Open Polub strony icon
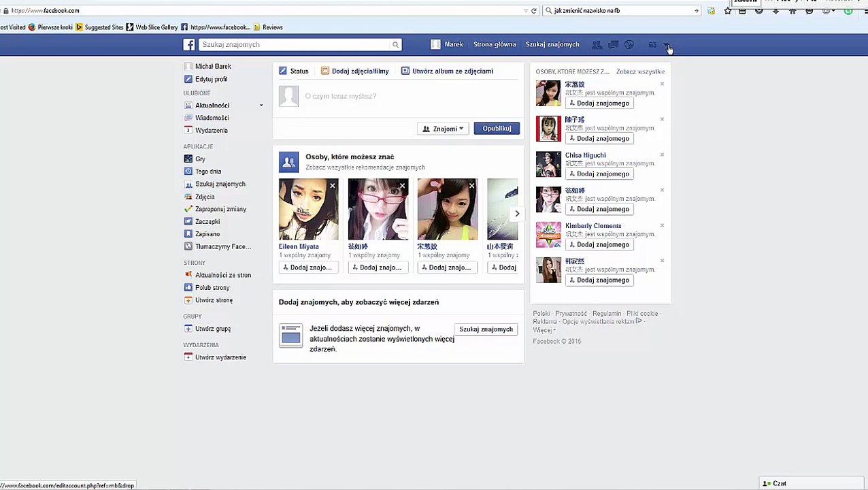 click(188, 287)
